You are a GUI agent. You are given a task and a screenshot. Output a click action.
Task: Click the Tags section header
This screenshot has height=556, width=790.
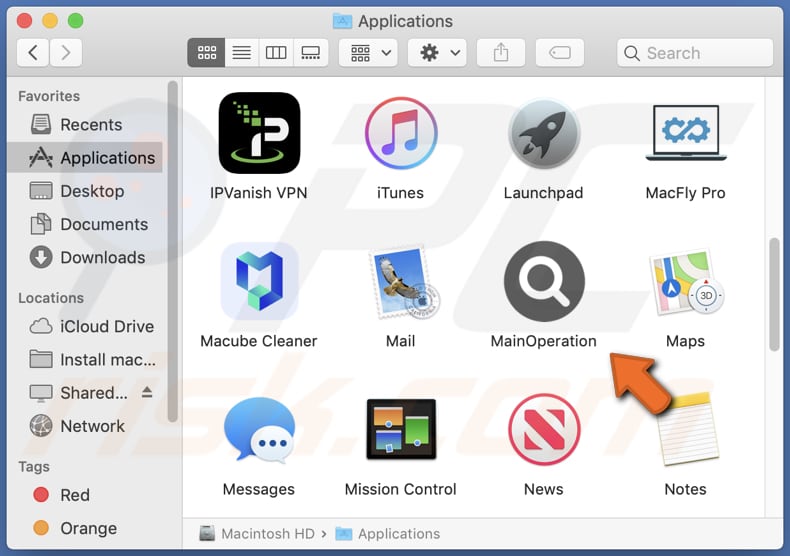click(34, 466)
